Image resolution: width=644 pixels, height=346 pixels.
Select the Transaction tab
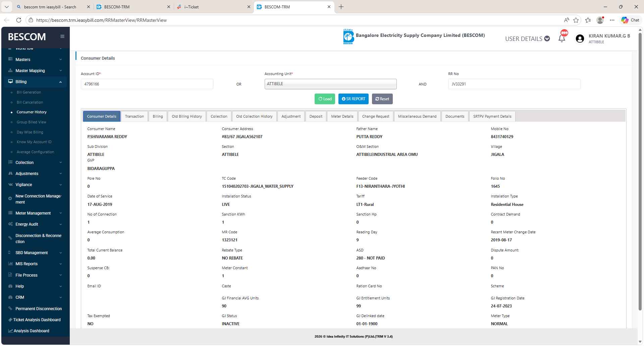[134, 116]
